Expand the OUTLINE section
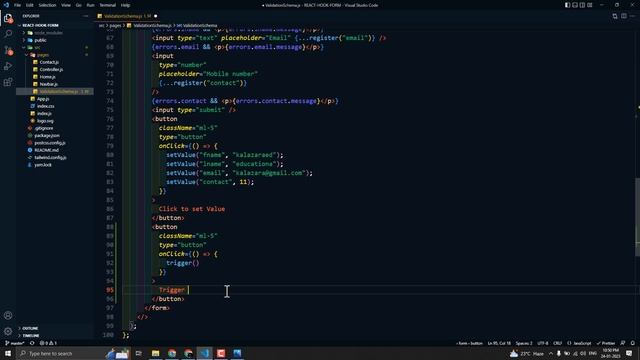The width and height of the screenshot is (640, 360). pyautogui.click(x=30, y=328)
